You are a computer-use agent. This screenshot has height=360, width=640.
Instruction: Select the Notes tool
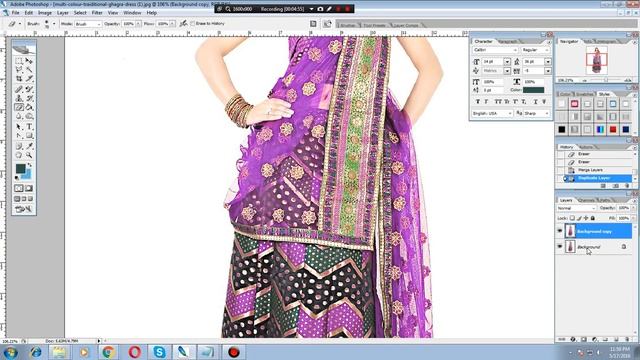(x=19, y=146)
